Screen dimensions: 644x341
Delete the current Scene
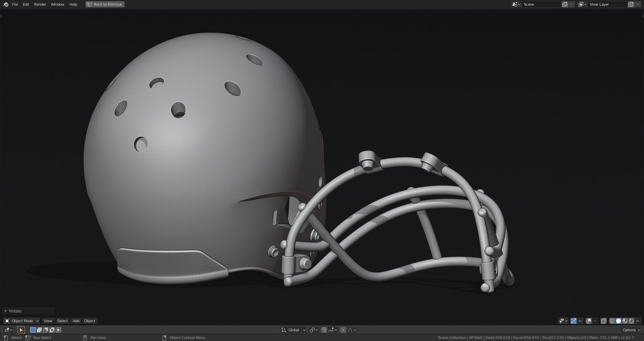[572, 4]
